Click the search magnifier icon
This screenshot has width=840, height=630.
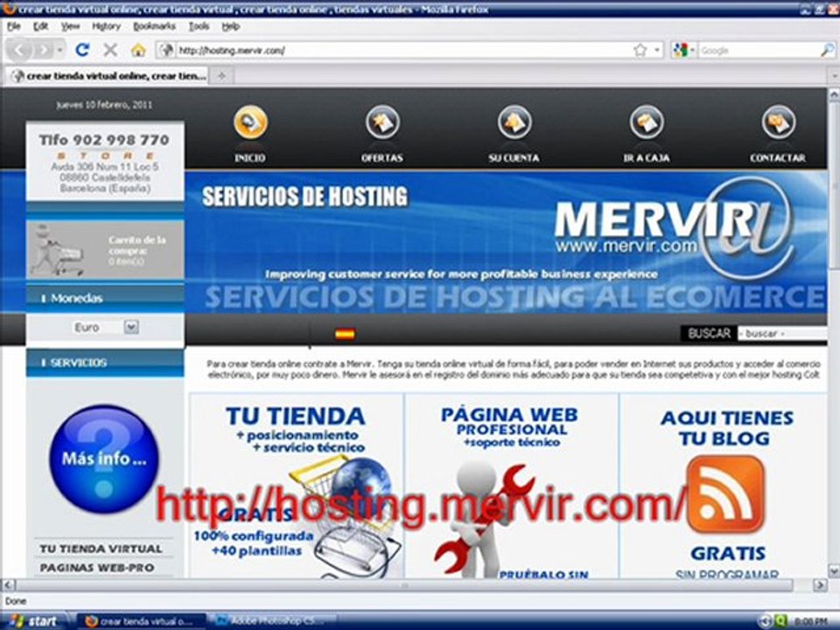point(827,51)
